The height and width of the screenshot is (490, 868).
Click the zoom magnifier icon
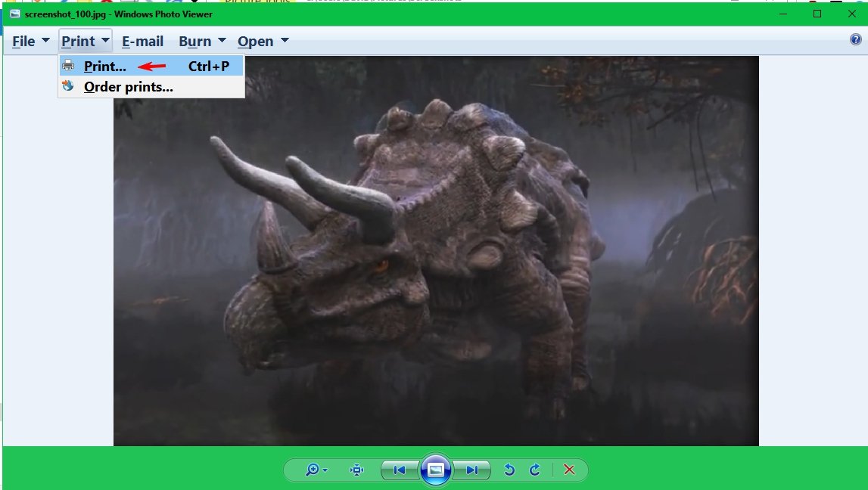tap(313, 470)
